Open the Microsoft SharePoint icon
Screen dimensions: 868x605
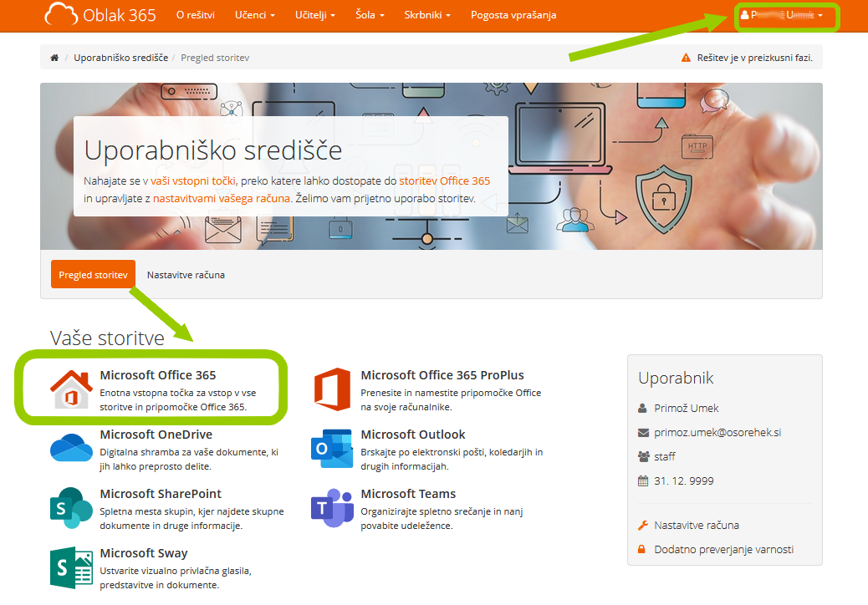[71, 508]
